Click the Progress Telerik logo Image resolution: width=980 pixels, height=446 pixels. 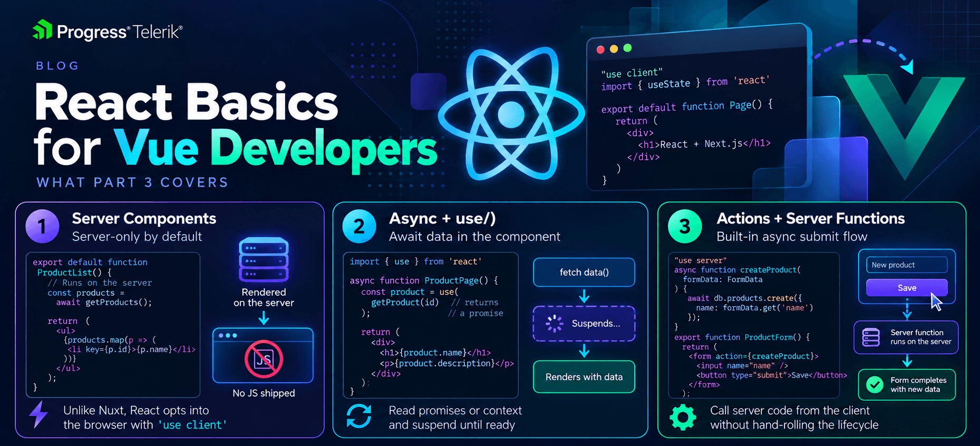click(x=108, y=31)
